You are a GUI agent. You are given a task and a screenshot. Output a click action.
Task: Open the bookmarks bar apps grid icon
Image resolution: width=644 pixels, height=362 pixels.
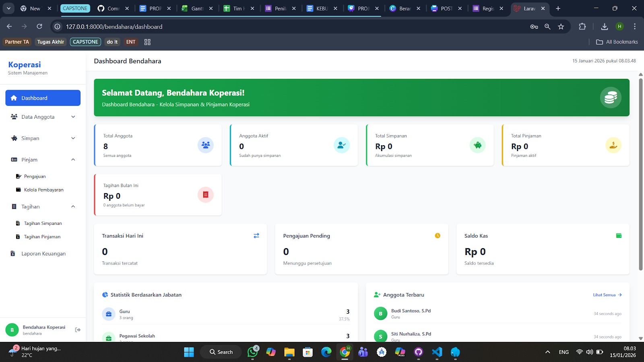(147, 42)
